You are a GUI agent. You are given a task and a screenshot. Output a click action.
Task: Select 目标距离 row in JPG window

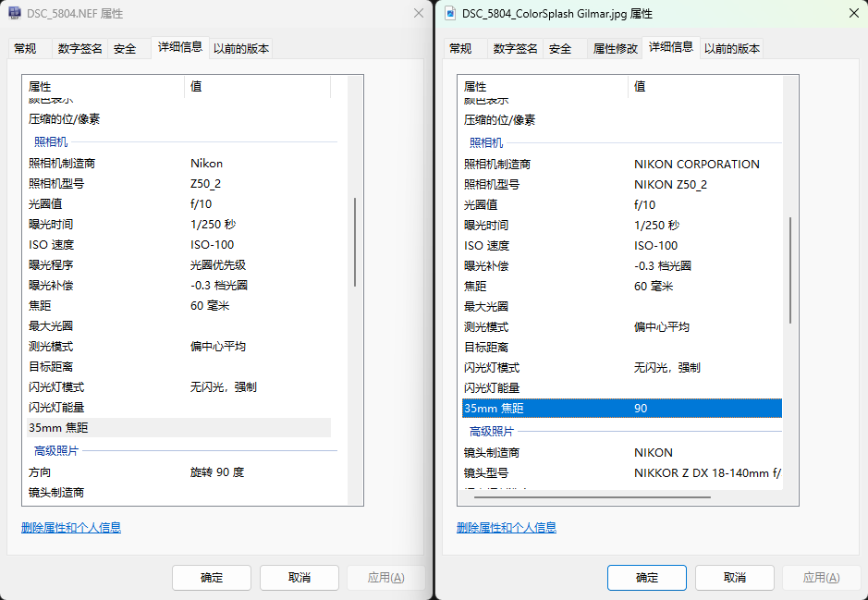click(622, 348)
